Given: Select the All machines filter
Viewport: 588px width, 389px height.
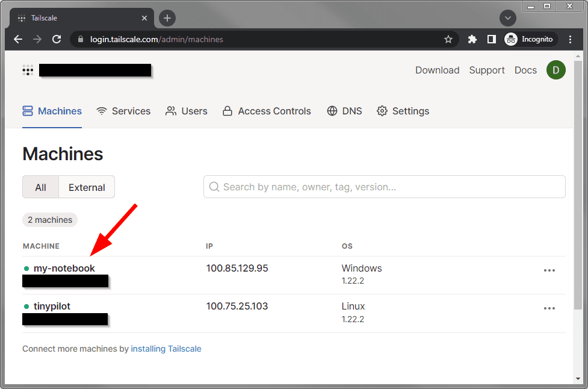Looking at the screenshot, I should pyautogui.click(x=40, y=187).
